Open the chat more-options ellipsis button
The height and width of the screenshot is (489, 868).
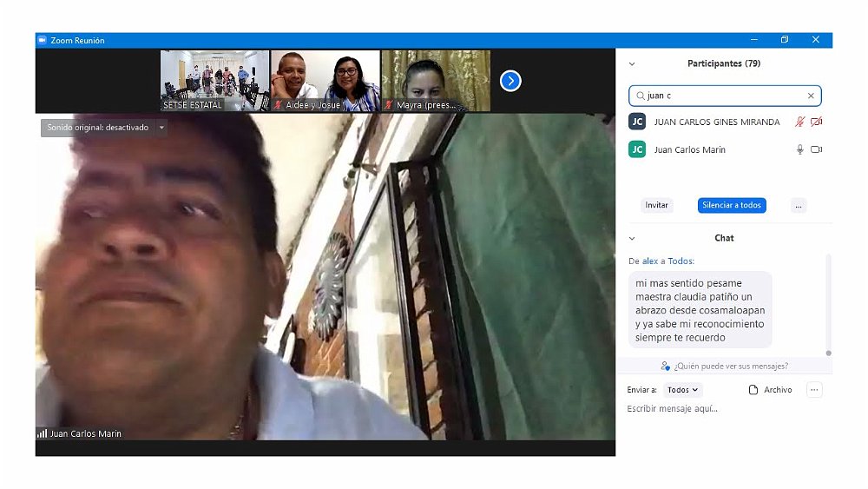(x=814, y=390)
